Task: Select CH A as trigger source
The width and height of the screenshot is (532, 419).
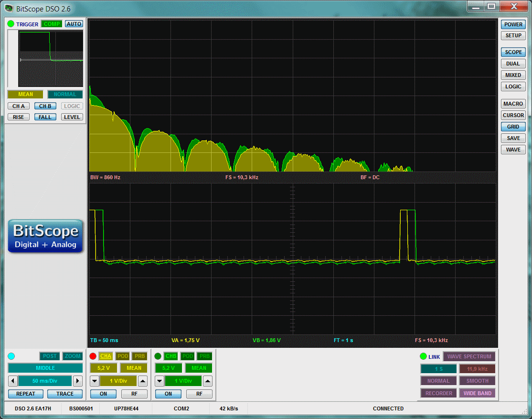Action: click(19, 106)
